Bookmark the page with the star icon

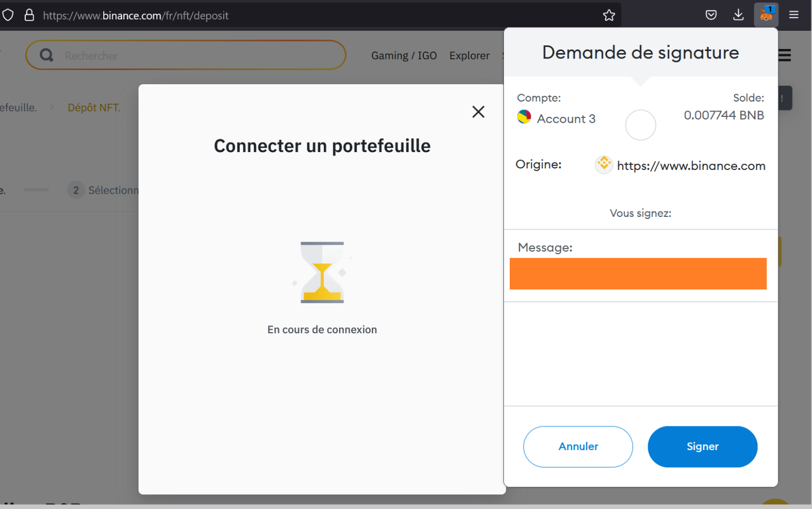click(x=609, y=15)
